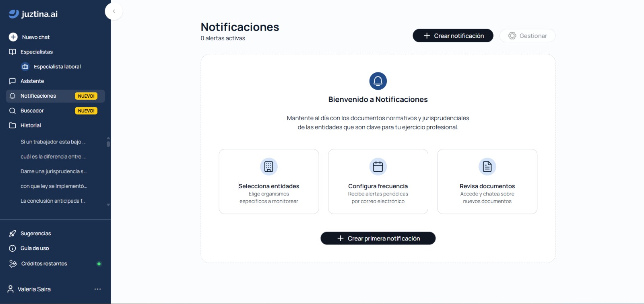Screen dimensions: 644x304
Task: Open Notificaciones in the sidebar
Action: [38, 96]
